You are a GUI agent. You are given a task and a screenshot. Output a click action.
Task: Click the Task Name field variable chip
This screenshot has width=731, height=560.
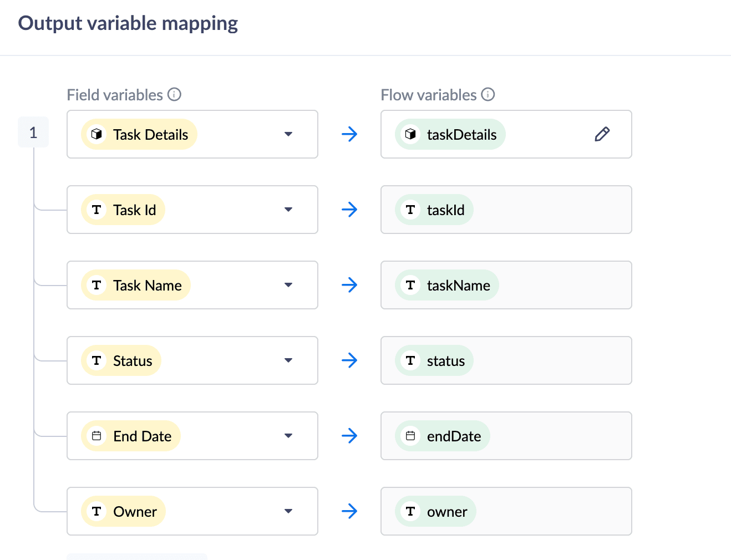click(x=136, y=285)
